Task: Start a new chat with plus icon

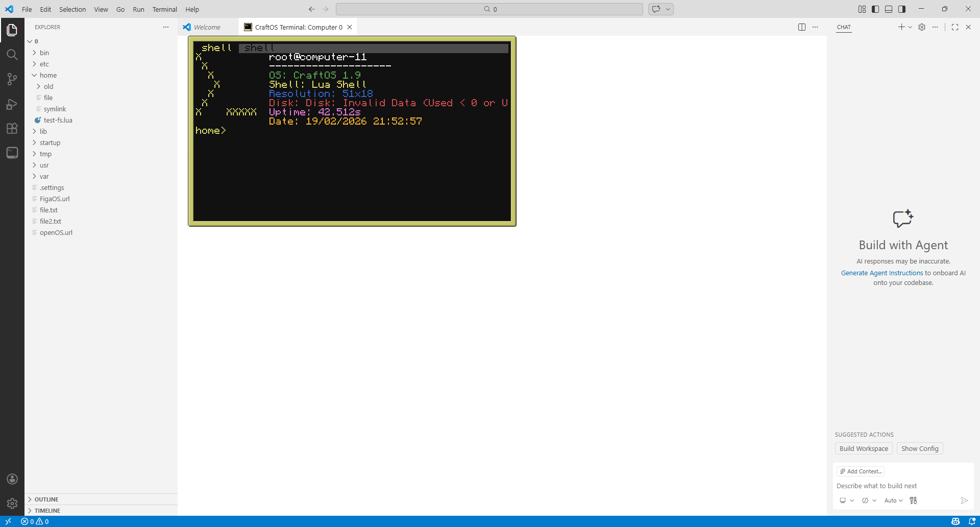Action: [x=901, y=27]
